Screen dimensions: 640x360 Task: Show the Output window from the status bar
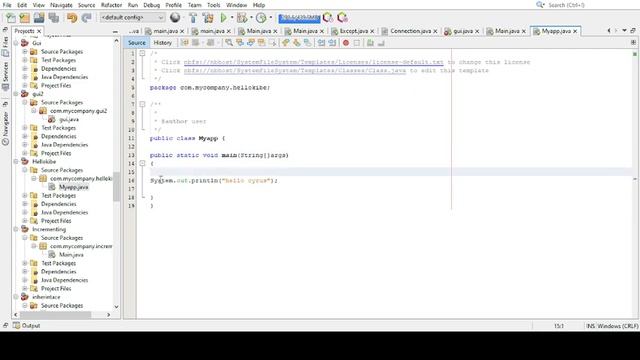pos(26,325)
